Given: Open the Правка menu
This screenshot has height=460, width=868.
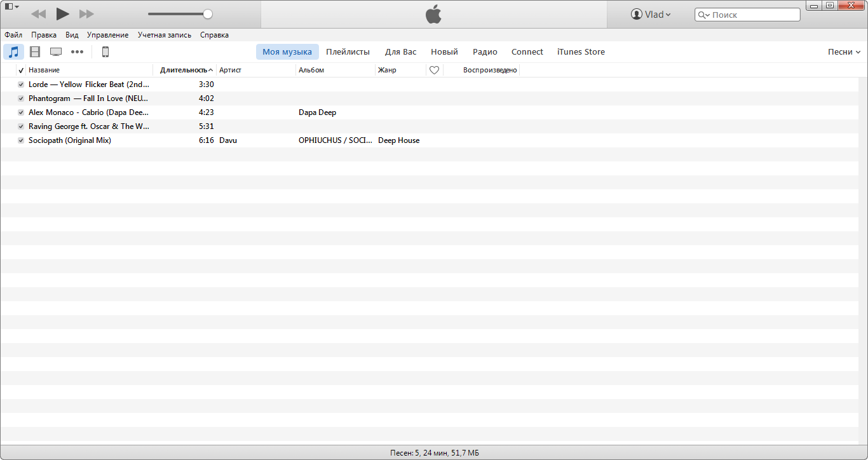Looking at the screenshot, I should (44, 35).
